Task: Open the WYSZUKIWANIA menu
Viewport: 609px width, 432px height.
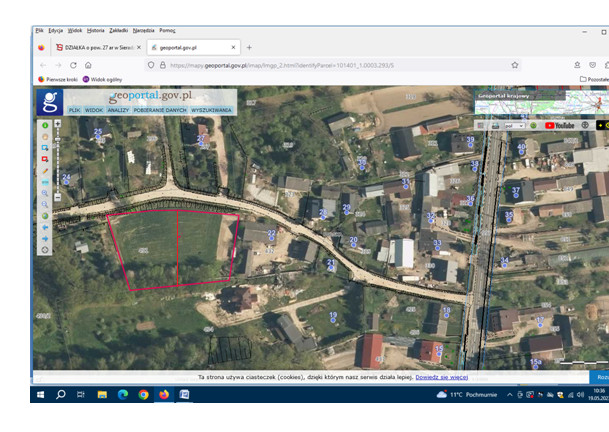Action: (x=212, y=110)
